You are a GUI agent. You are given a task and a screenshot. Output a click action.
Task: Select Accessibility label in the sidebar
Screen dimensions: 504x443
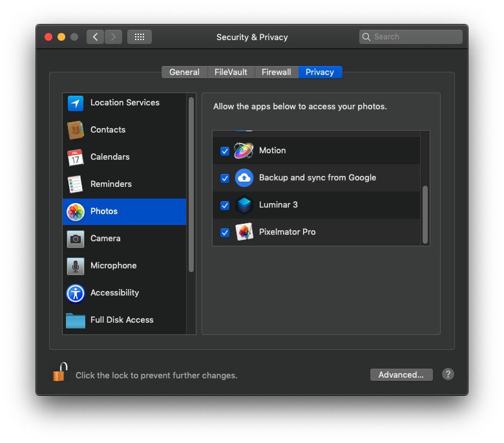(x=115, y=293)
